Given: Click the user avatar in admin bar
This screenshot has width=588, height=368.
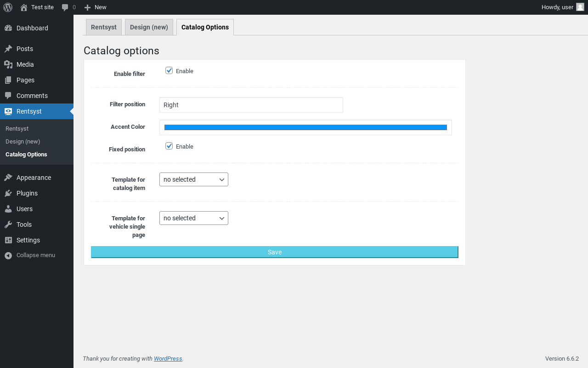Looking at the screenshot, I should tap(580, 7).
